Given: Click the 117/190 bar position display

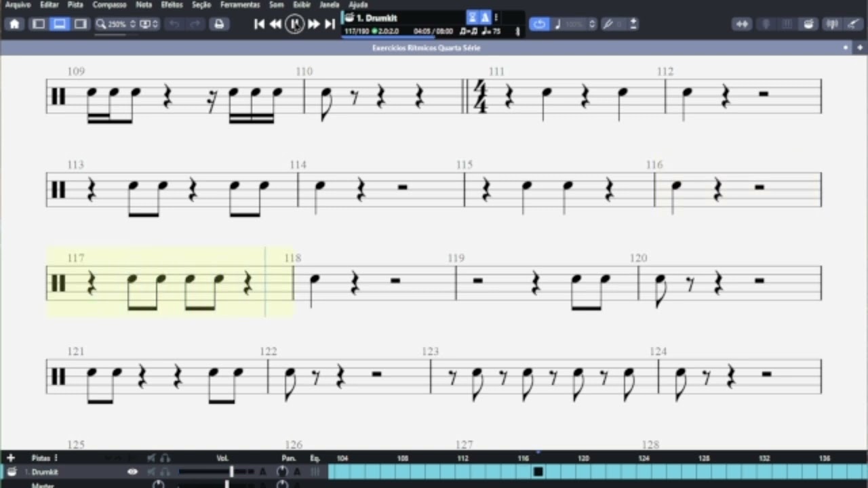Looking at the screenshot, I should tap(357, 31).
